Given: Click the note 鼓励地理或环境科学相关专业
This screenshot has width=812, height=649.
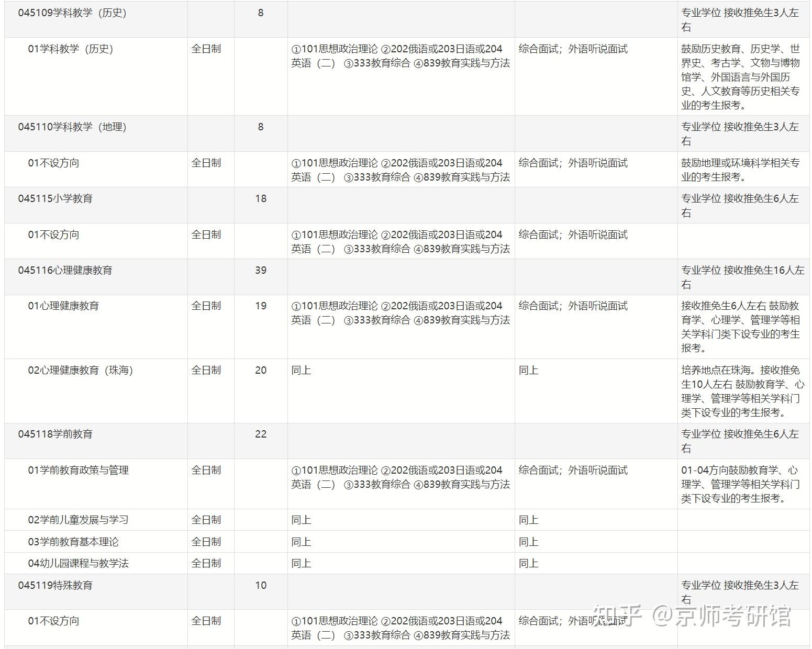Looking at the screenshot, I should [x=740, y=170].
